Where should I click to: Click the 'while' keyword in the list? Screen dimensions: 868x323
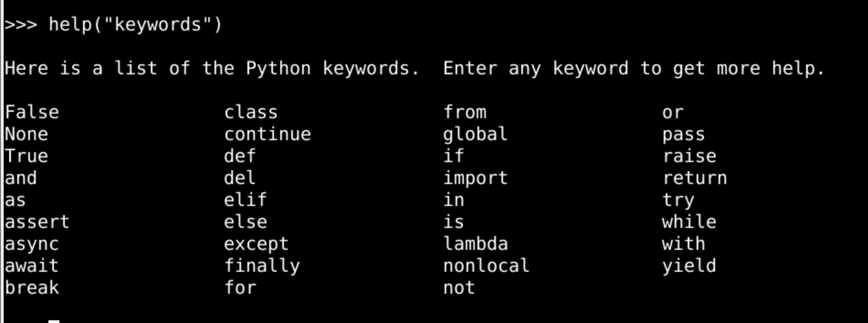coord(689,222)
